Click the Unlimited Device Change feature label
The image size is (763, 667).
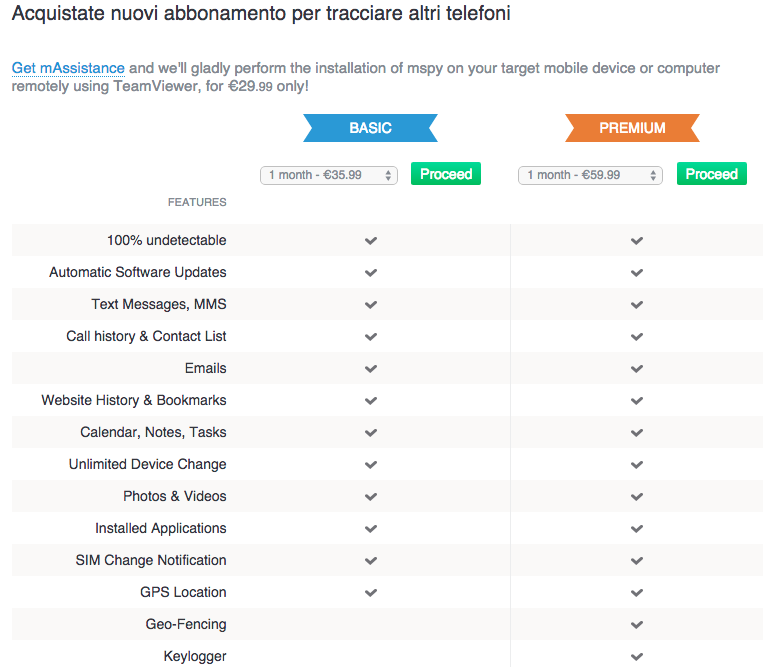coord(147,464)
